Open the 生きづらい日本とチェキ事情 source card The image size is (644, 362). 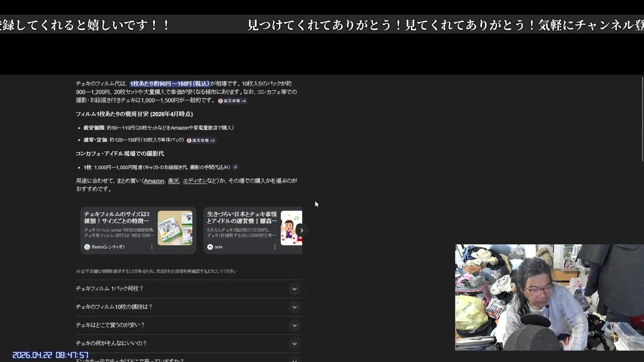(253, 230)
